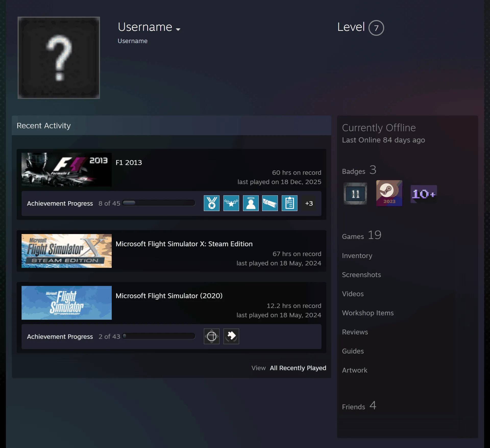The width and height of the screenshot is (490, 448).
Task: Open the Guides section
Action: click(x=353, y=351)
